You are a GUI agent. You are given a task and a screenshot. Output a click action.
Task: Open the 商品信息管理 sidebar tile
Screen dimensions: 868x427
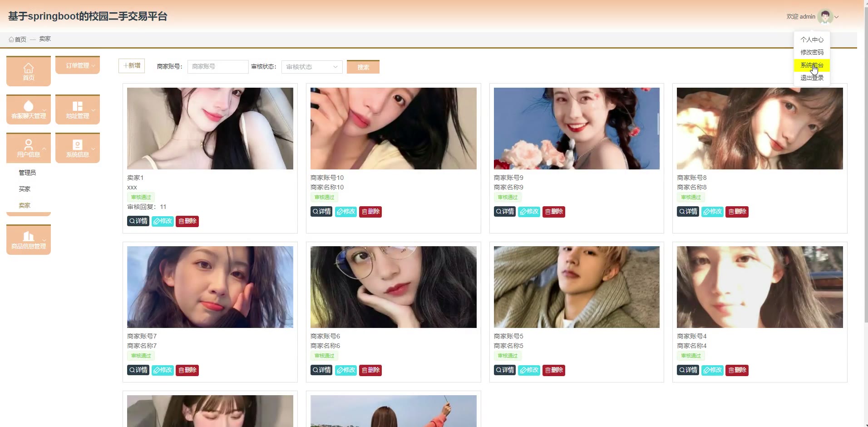pyautogui.click(x=29, y=240)
